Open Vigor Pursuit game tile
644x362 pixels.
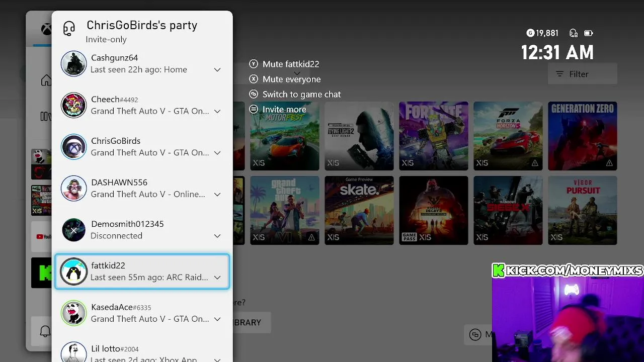pyautogui.click(x=583, y=210)
